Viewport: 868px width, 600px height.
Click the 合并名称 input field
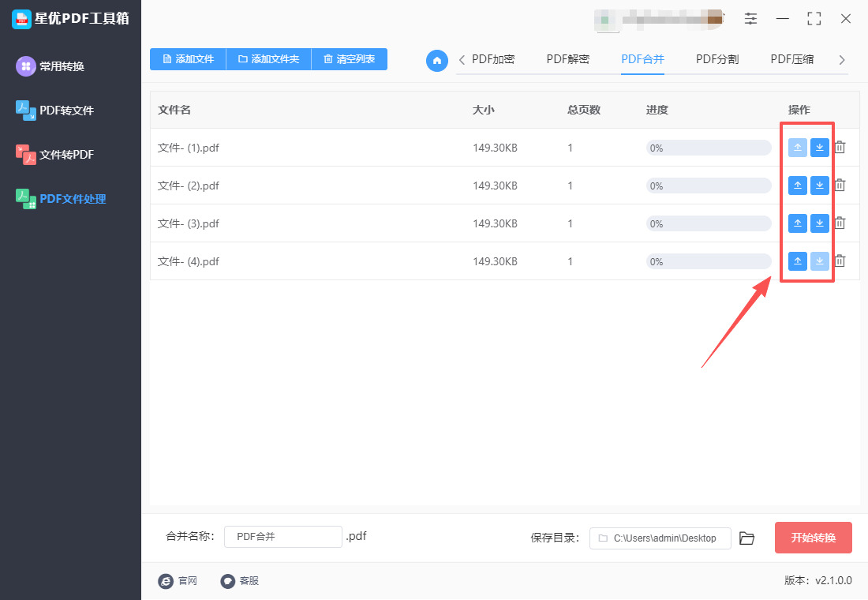[x=282, y=537]
